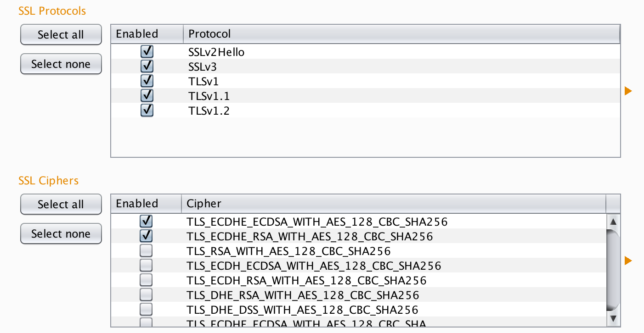
Task: Select the TLS_ECDH_RSA_WITH_AES_128_CBC_SHA256 row
Action: [x=306, y=280]
